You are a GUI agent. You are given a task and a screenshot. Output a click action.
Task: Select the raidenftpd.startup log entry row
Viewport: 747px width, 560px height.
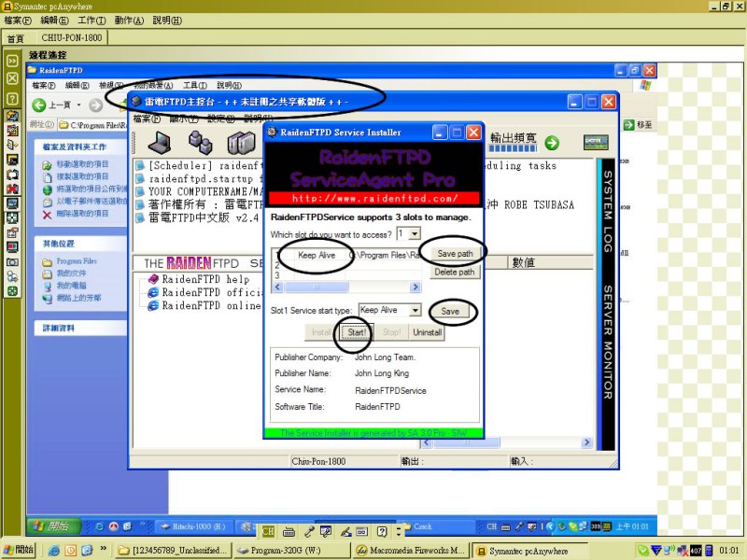[199, 179]
